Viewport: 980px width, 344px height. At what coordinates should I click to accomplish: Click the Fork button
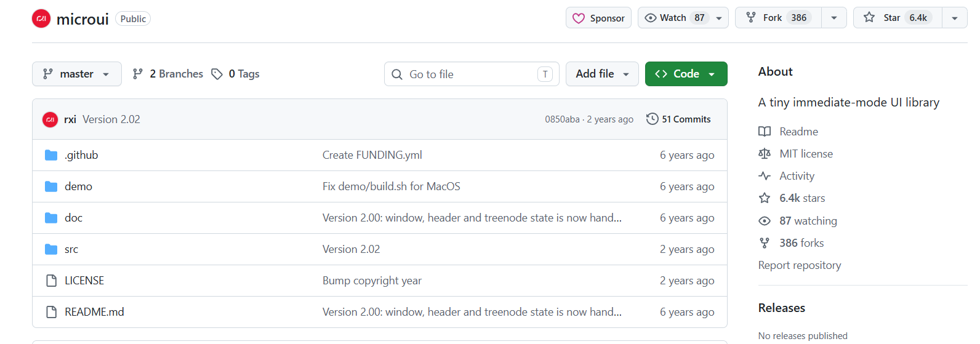point(778,18)
